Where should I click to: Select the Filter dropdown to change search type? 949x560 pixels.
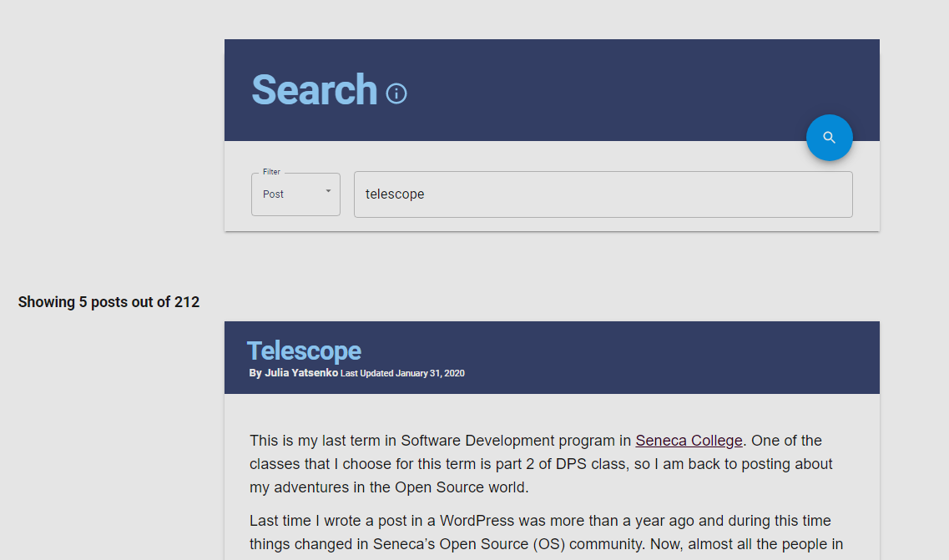coord(295,194)
